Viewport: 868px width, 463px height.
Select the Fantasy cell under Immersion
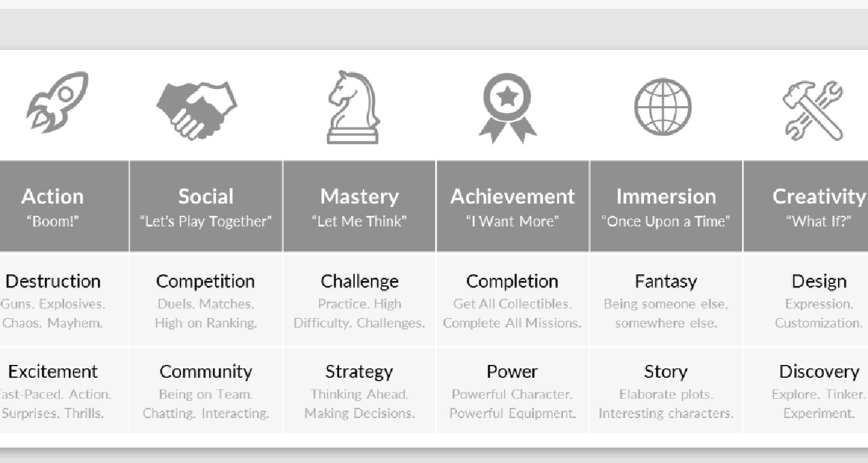tap(666, 300)
